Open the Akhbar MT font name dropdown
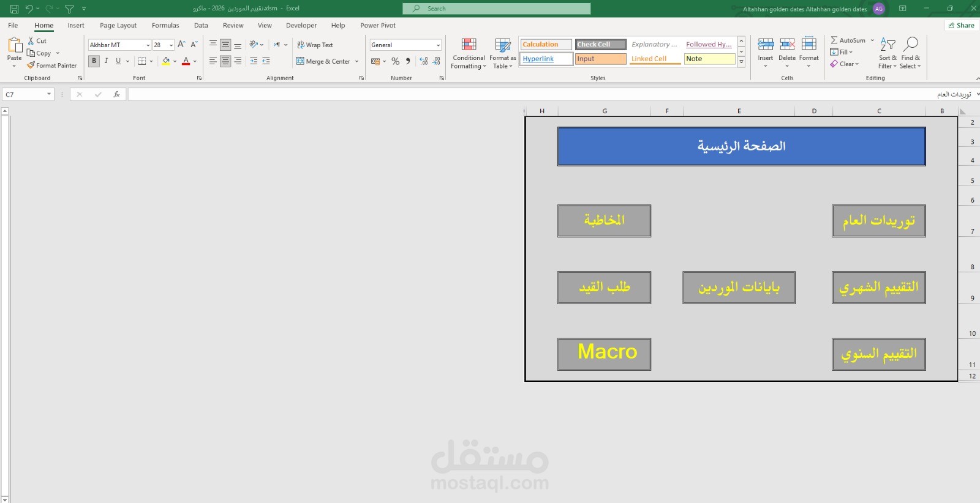Screen dimensions: 980x503 [148, 45]
